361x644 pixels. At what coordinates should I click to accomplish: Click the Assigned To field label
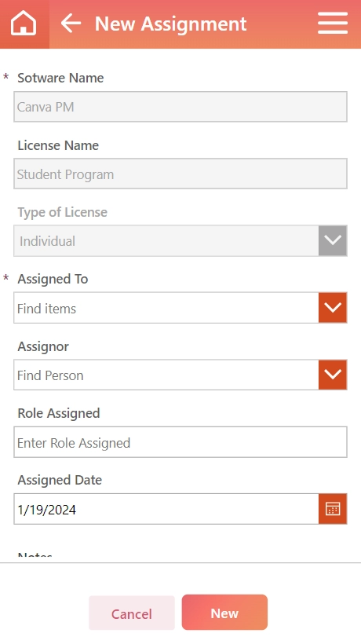[53, 279]
